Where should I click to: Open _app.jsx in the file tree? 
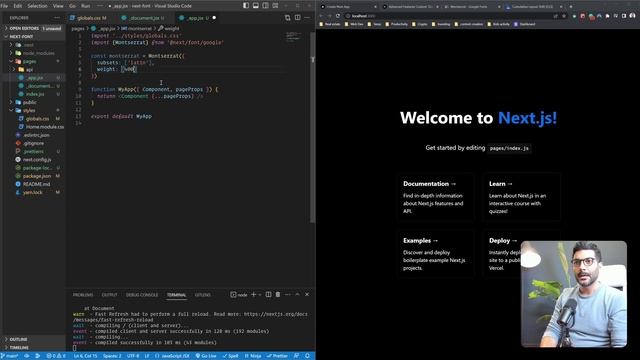click(35, 78)
